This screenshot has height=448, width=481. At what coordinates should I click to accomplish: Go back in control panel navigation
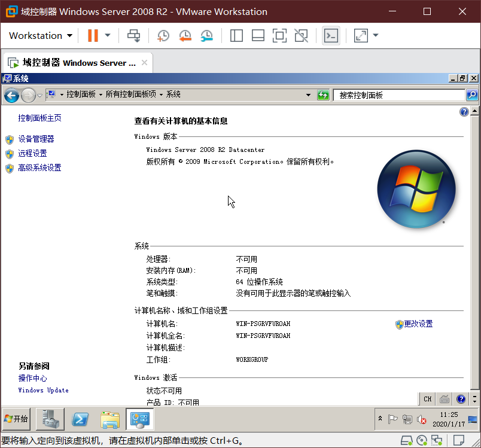(x=11, y=95)
